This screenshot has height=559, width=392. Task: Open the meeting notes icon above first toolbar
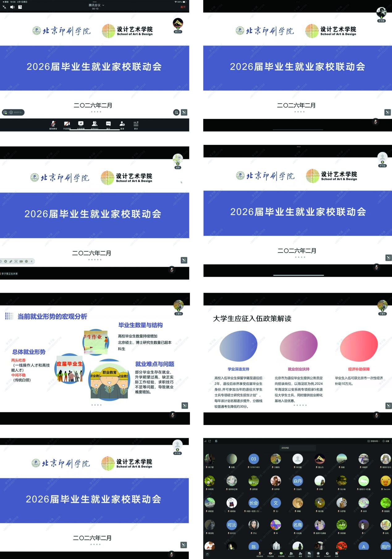tap(176, 112)
